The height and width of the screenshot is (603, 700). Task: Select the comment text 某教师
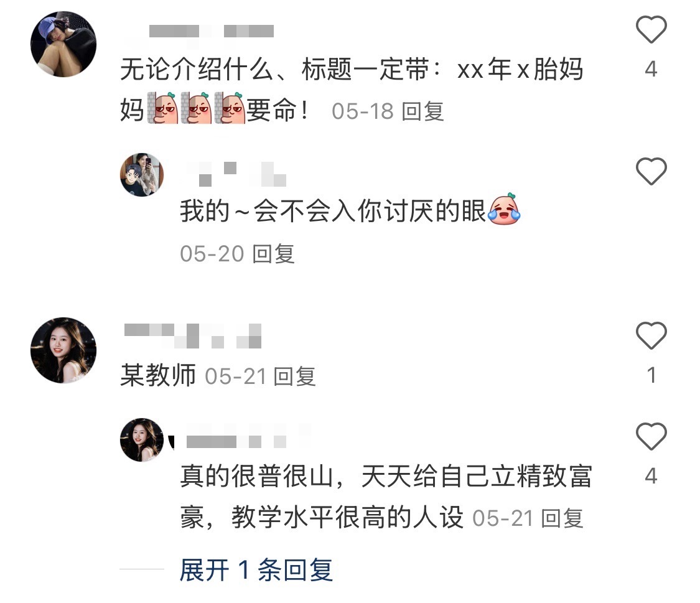158,375
